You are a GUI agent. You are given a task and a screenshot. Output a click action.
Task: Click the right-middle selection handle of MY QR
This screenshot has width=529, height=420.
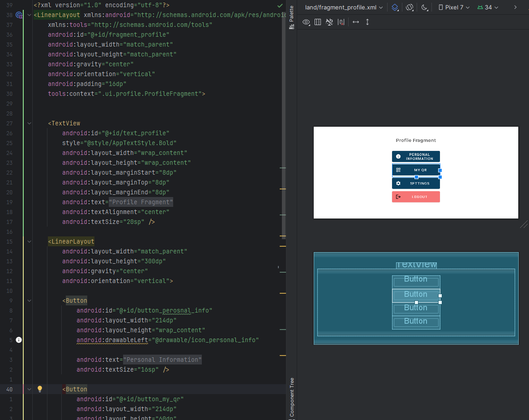440,171
